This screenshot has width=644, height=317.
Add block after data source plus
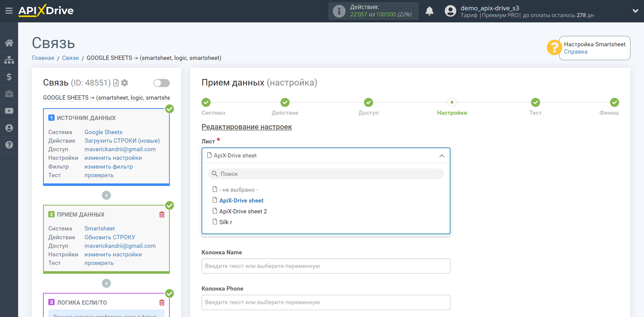click(x=106, y=195)
